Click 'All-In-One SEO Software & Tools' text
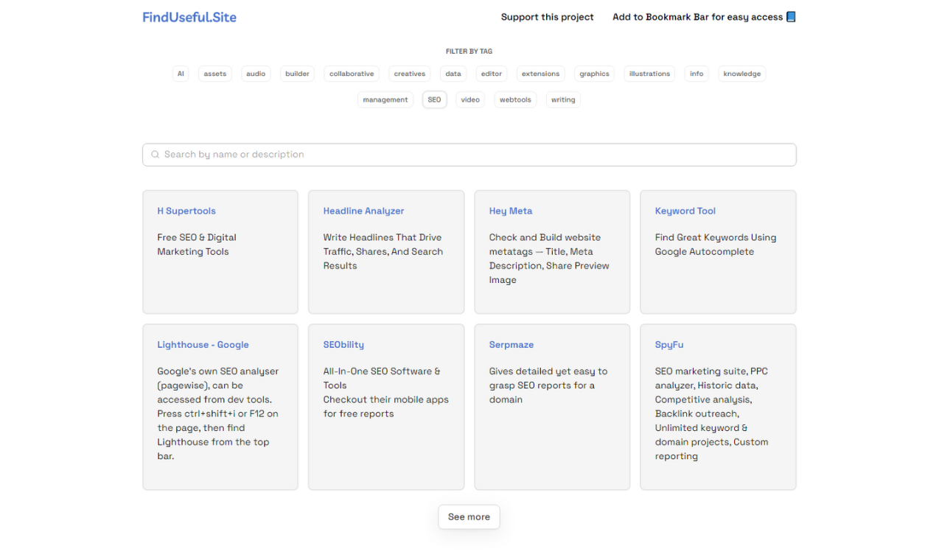936x560 pixels. (382, 378)
